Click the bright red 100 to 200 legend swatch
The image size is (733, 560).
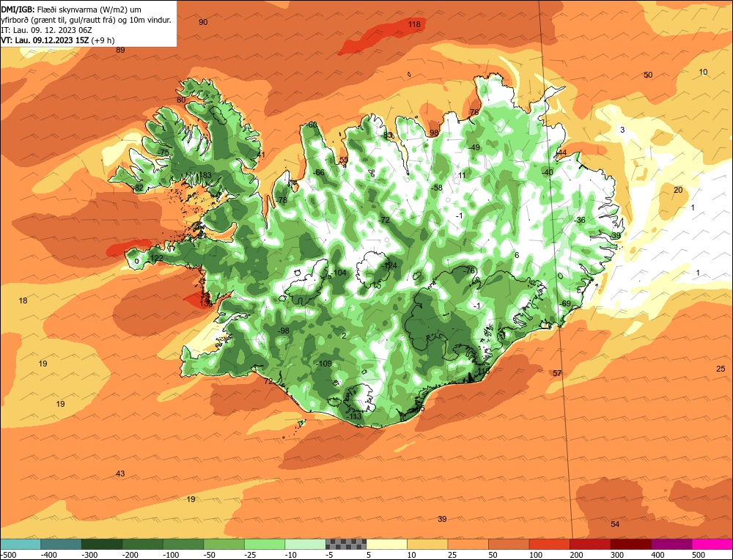[x=549, y=544]
